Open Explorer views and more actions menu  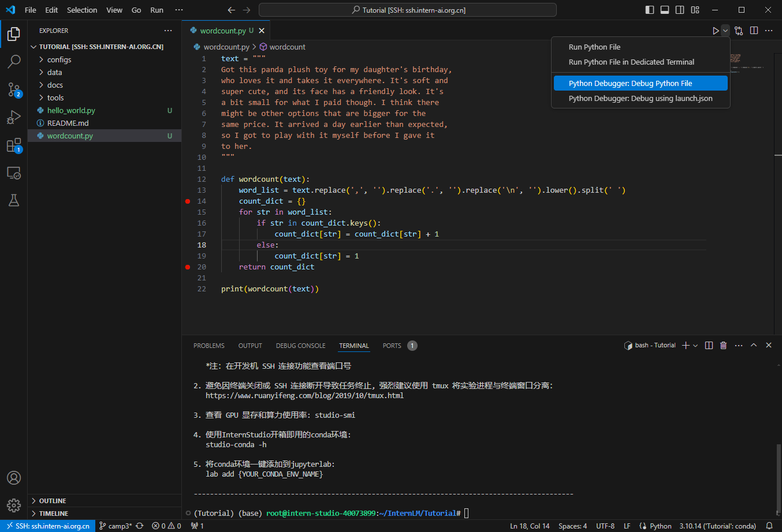[x=168, y=31]
